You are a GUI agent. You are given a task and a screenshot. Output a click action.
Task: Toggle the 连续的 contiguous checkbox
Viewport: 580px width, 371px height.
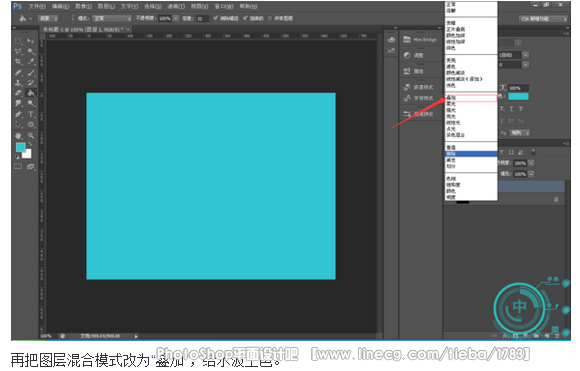click(245, 18)
